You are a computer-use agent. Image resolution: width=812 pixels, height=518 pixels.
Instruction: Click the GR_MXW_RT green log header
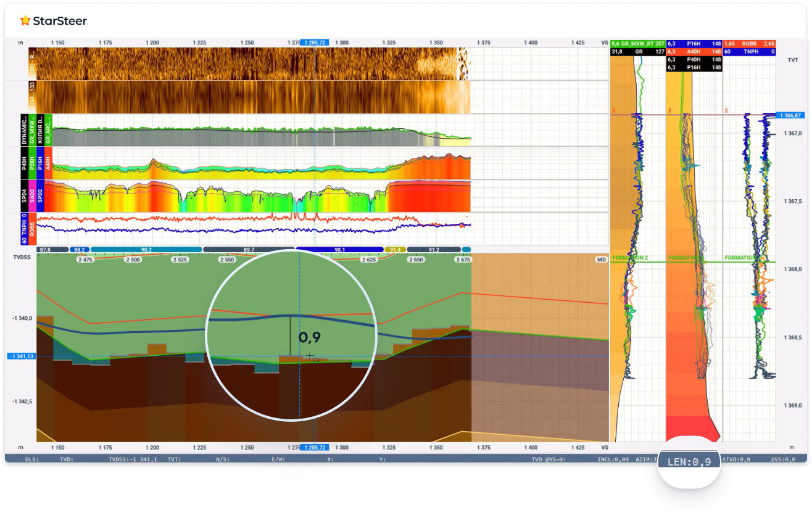[x=637, y=44]
